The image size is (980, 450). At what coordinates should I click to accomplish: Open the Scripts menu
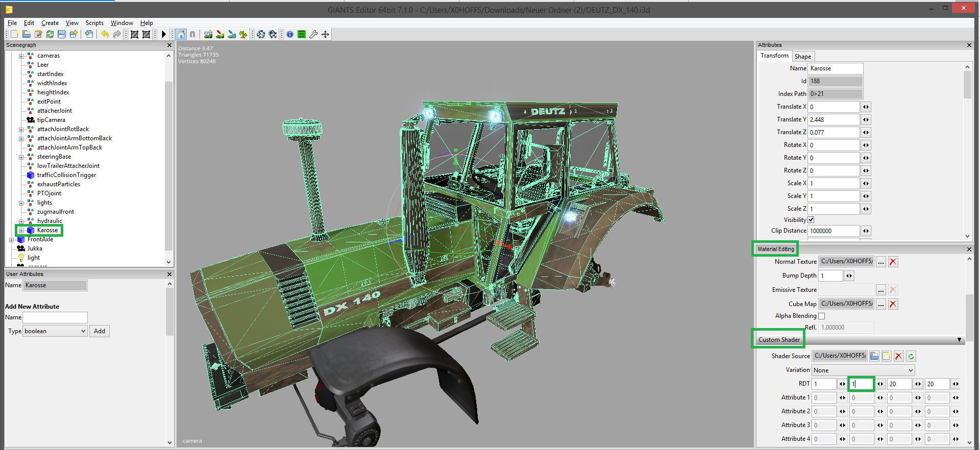point(94,23)
